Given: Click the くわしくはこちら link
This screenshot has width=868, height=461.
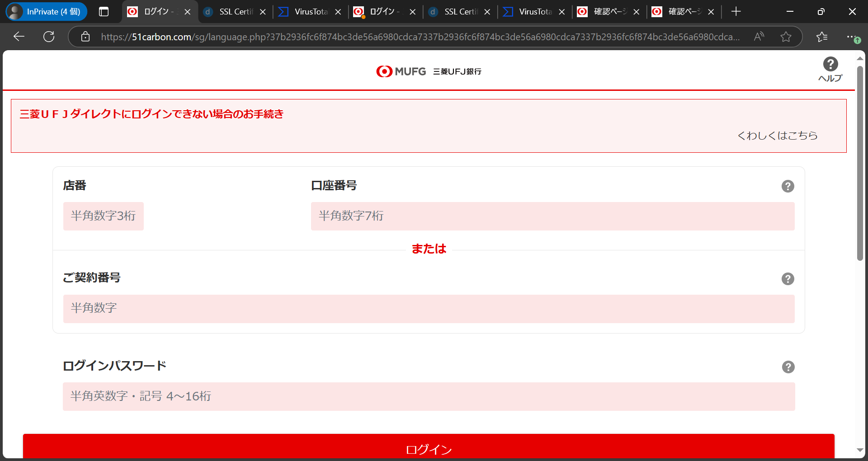Looking at the screenshot, I should [x=777, y=136].
